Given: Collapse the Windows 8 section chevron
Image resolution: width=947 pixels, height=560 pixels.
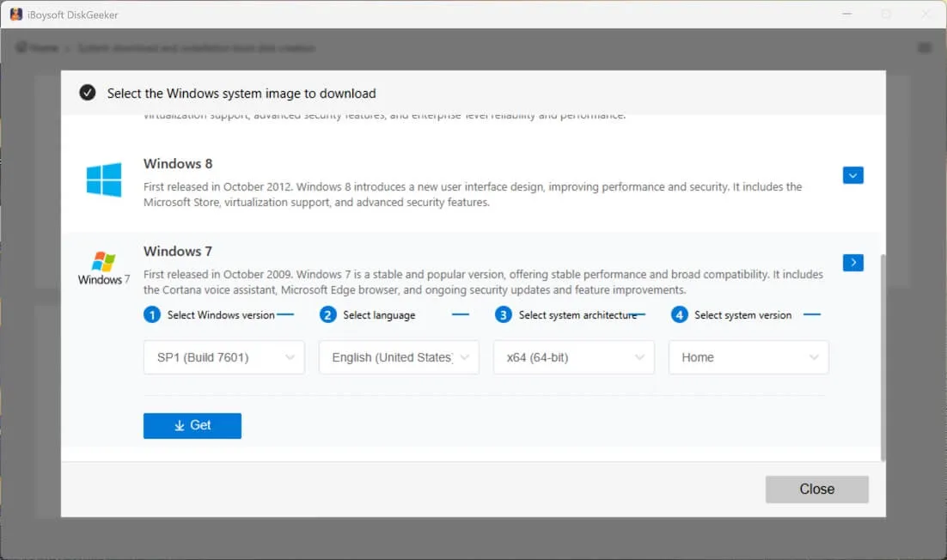Looking at the screenshot, I should pos(852,174).
